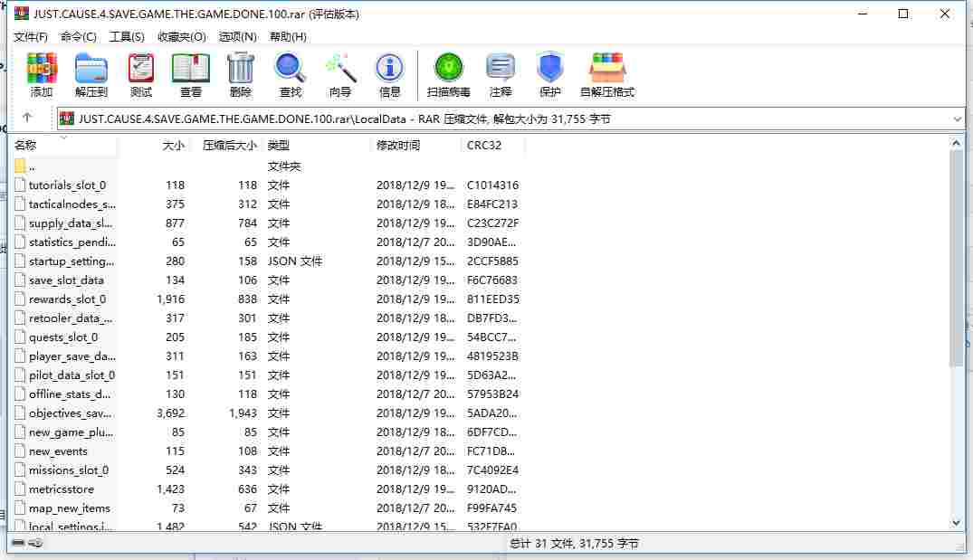The image size is (973, 560).
Task: Click the metricsstore file icon
Action: click(x=20, y=489)
